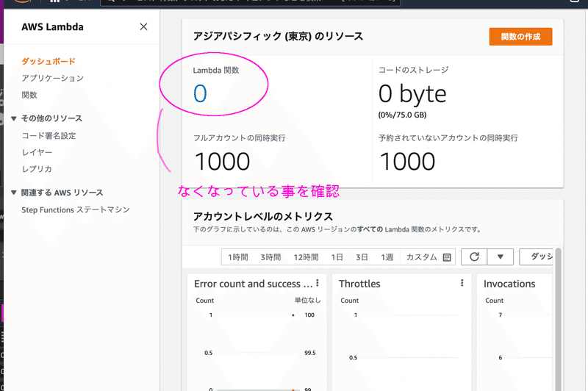Click the フルアカウントの同時実行 value 1000
The width and height of the screenshot is (588, 391).
pyautogui.click(x=222, y=162)
